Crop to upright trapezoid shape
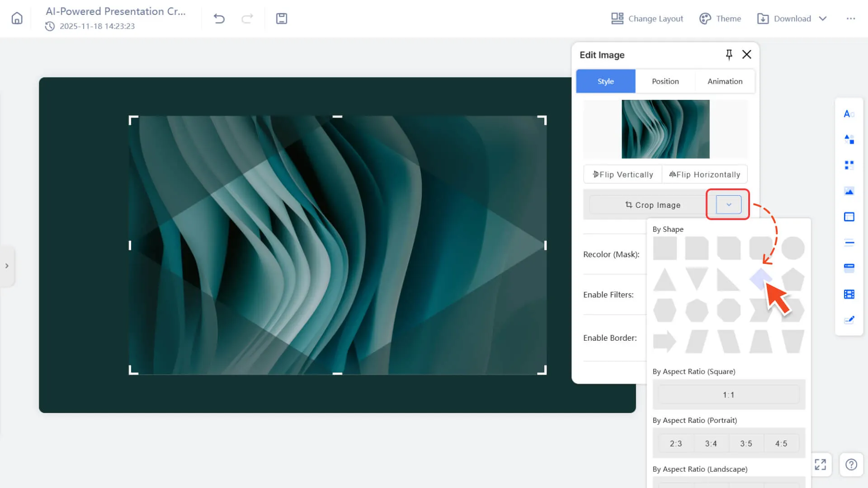The height and width of the screenshot is (488, 868). pyautogui.click(x=761, y=341)
